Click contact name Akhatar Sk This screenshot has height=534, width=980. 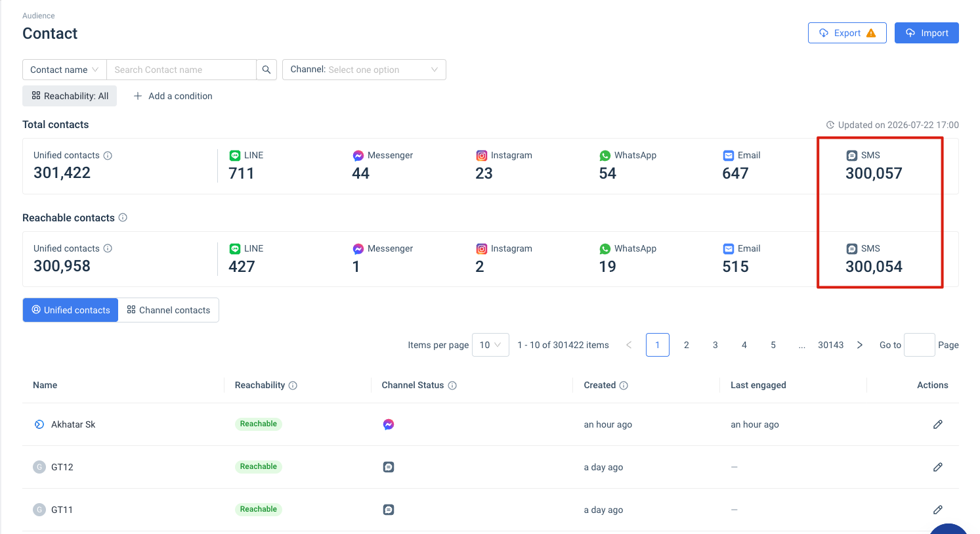click(74, 424)
